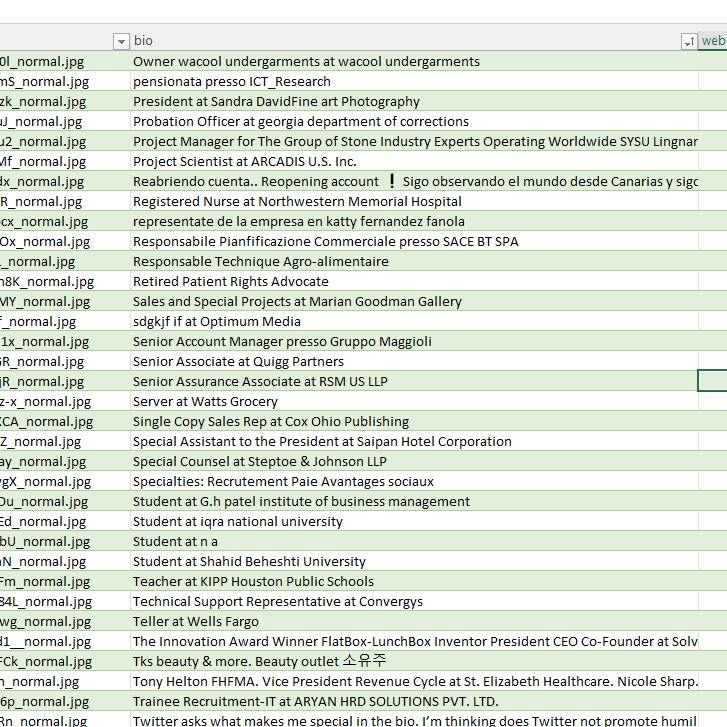Select the 'The Innovation Award Winner FlatBox-LunchBox' cell
727x727 pixels.
coord(414,641)
